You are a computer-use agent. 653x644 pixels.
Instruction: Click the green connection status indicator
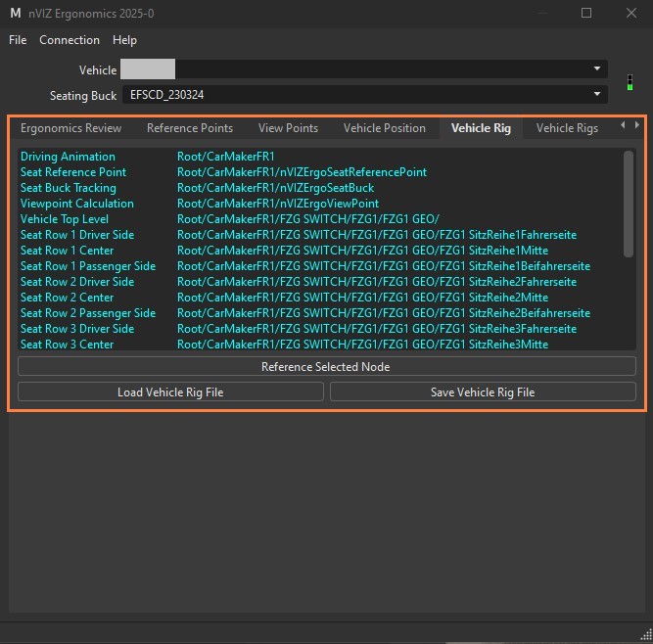click(630, 82)
